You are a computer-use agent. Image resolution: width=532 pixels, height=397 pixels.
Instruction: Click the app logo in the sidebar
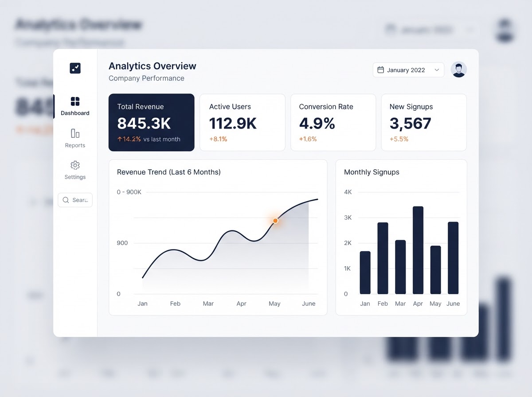click(75, 68)
